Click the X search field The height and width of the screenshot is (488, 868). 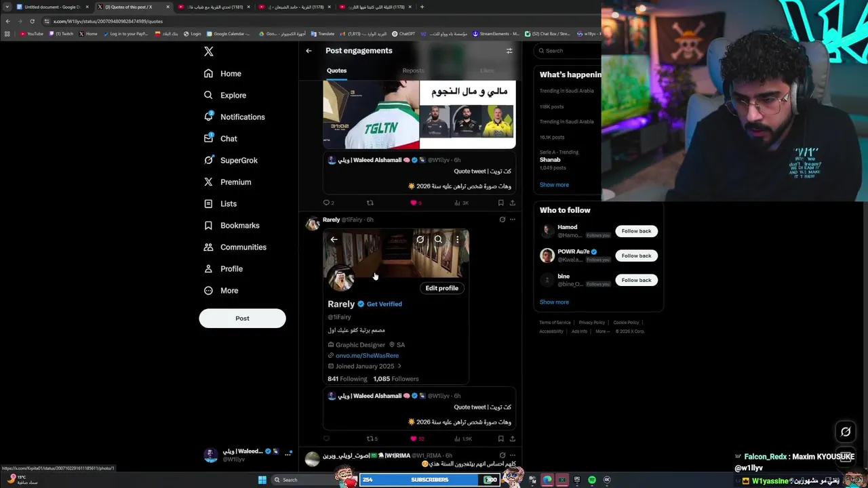pyautogui.click(x=566, y=51)
